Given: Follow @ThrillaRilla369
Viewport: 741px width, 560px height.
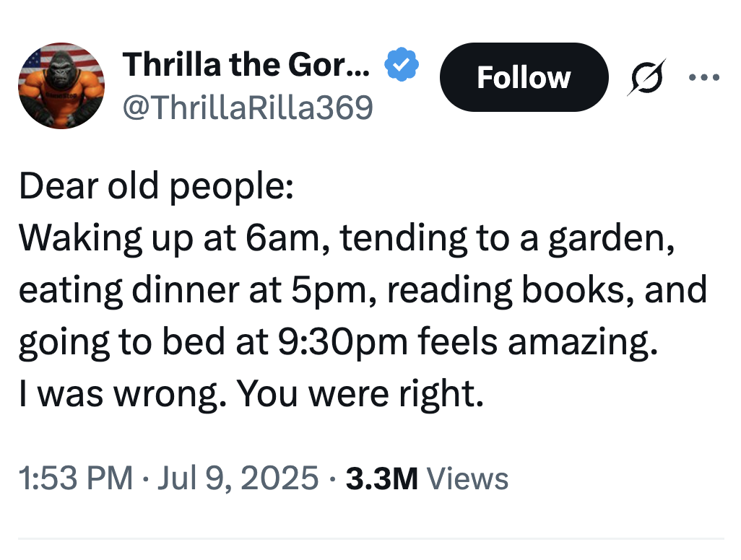Looking at the screenshot, I should click(x=524, y=77).
